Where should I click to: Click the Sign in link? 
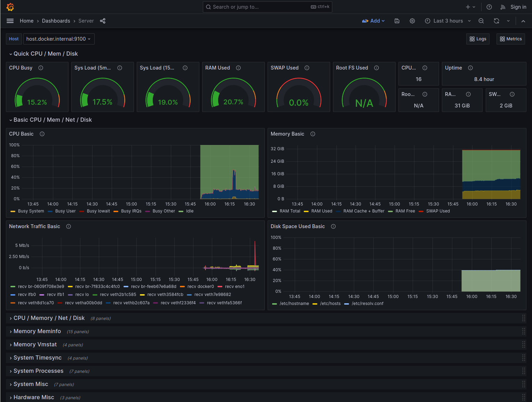(518, 7)
